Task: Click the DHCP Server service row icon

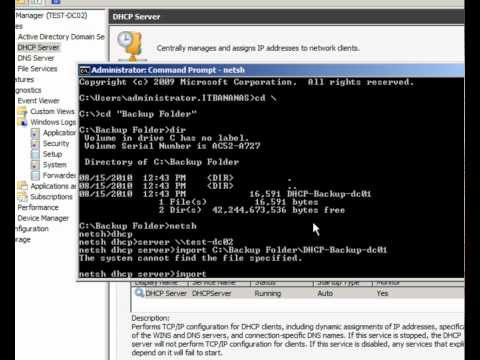Action: click(x=139, y=293)
